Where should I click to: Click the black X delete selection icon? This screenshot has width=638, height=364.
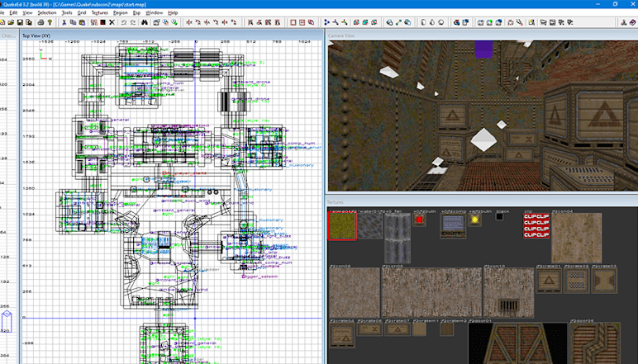pyautogui.click(x=112, y=22)
